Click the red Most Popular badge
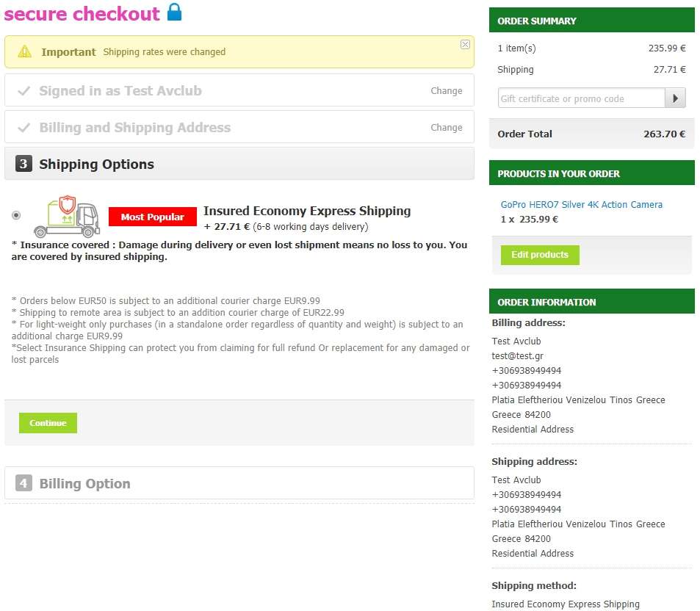 coord(153,217)
